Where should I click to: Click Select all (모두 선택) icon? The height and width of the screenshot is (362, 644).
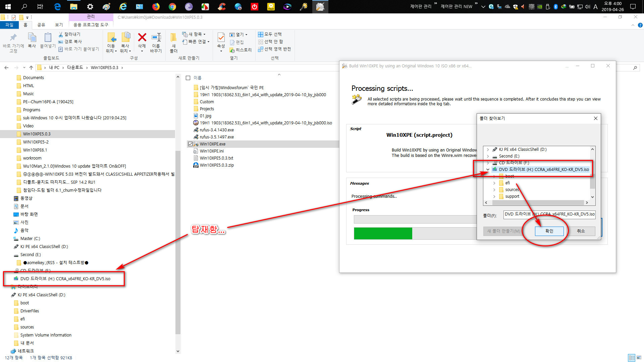(260, 34)
